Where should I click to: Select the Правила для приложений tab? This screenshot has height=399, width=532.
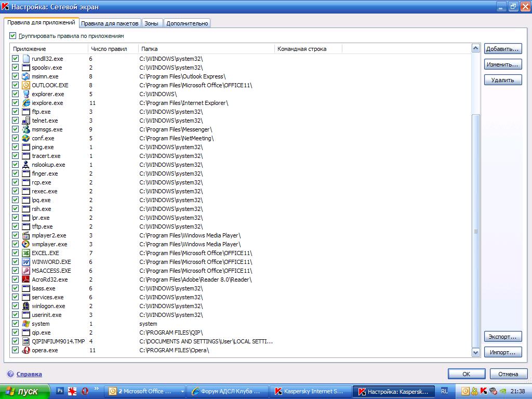tap(41, 22)
